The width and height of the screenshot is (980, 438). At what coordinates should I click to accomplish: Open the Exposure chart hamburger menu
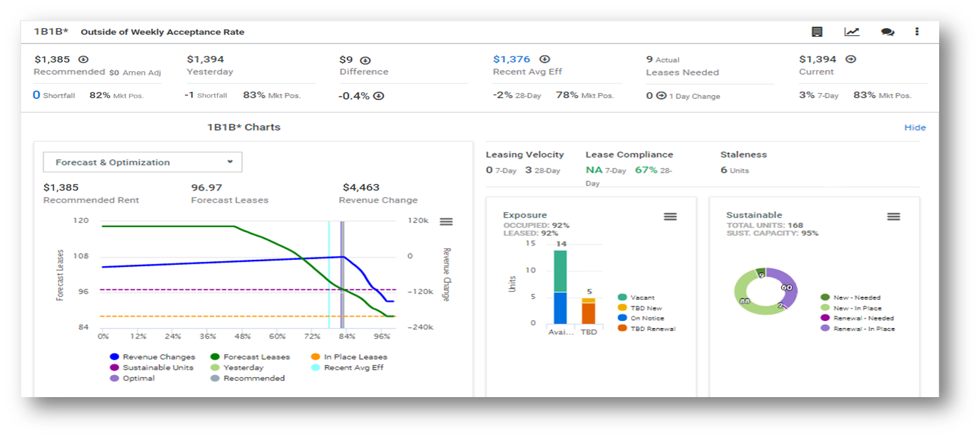pyautogui.click(x=670, y=216)
